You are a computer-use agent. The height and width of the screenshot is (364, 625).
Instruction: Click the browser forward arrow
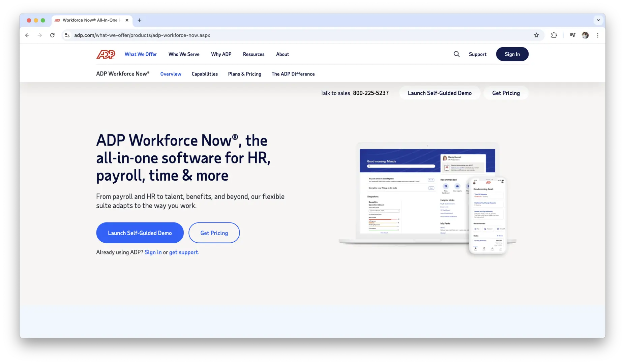tap(40, 35)
